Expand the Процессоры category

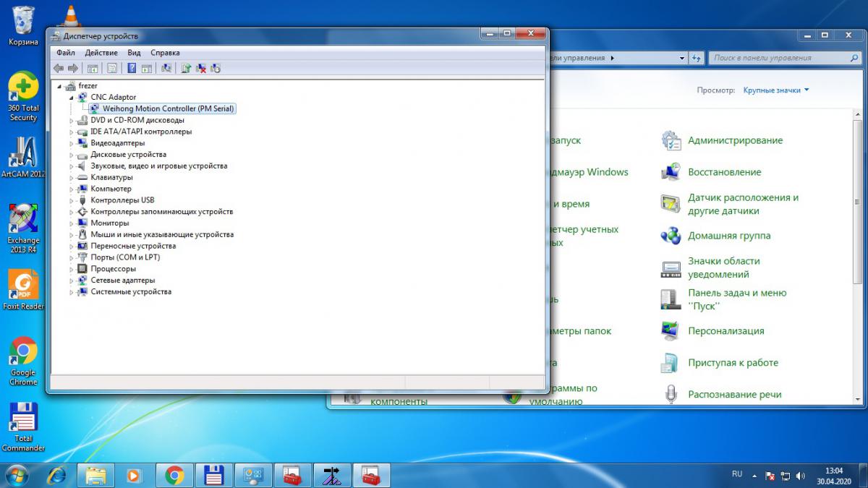(x=72, y=269)
